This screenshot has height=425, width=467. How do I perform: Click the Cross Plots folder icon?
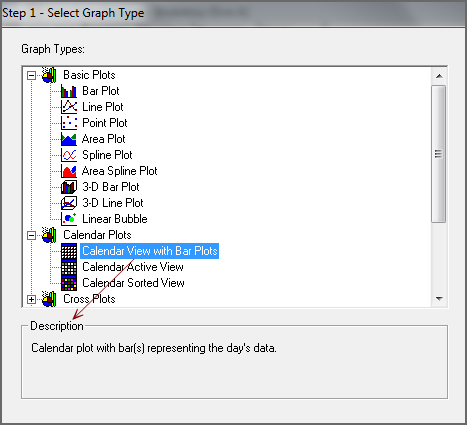click(49, 299)
